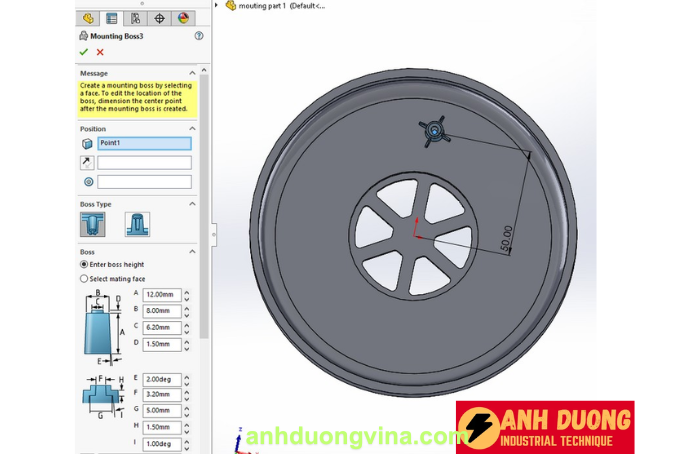The width and height of the screenshot is (680, 454).
Task: Open the DimXpertManager tab
Action: (159, 18)
